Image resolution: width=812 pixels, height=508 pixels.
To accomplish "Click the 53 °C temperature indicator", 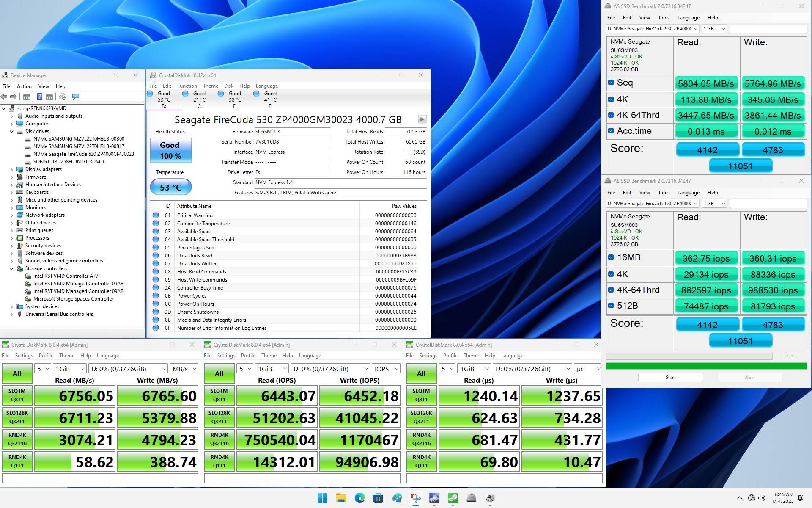I will click(x=170, y=187).
